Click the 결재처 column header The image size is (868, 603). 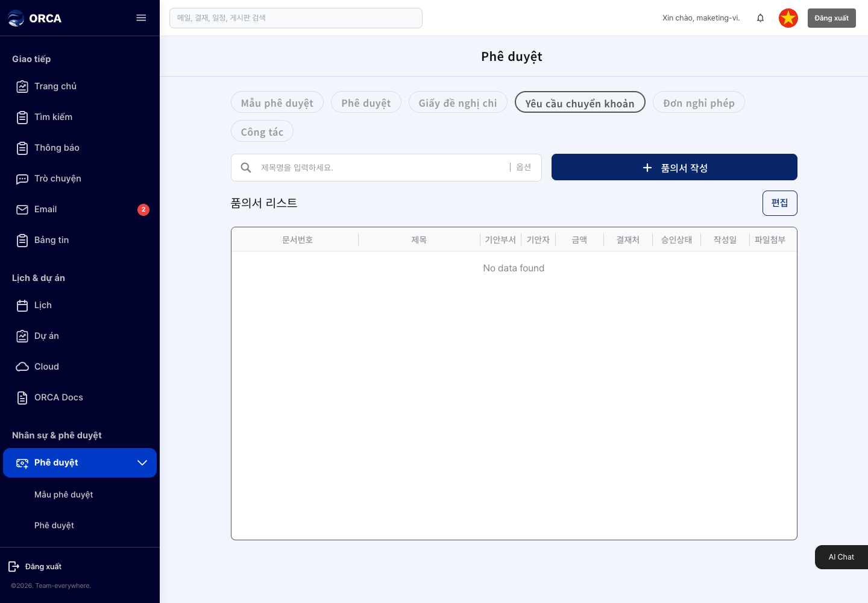[628, 240]
